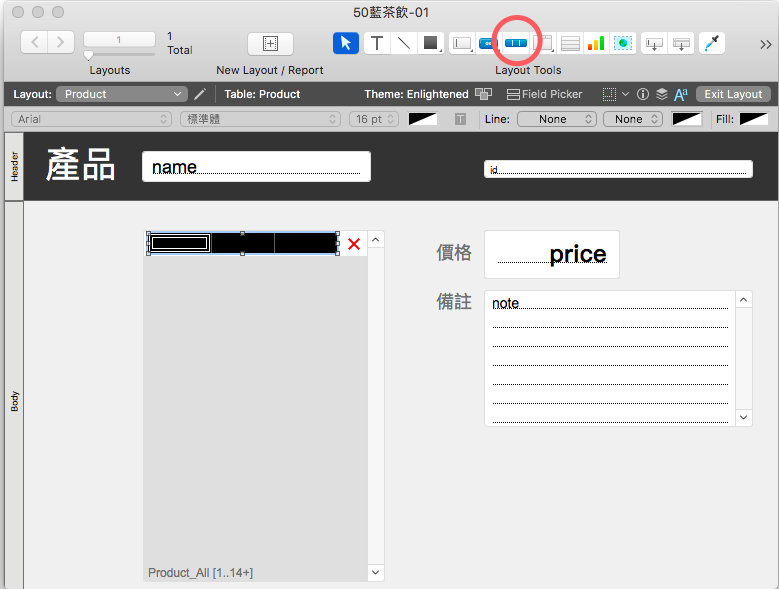This screenshot has height=589, width=779.
Task: Click the New Layout / Report button
Action: [x=270, y=44]
